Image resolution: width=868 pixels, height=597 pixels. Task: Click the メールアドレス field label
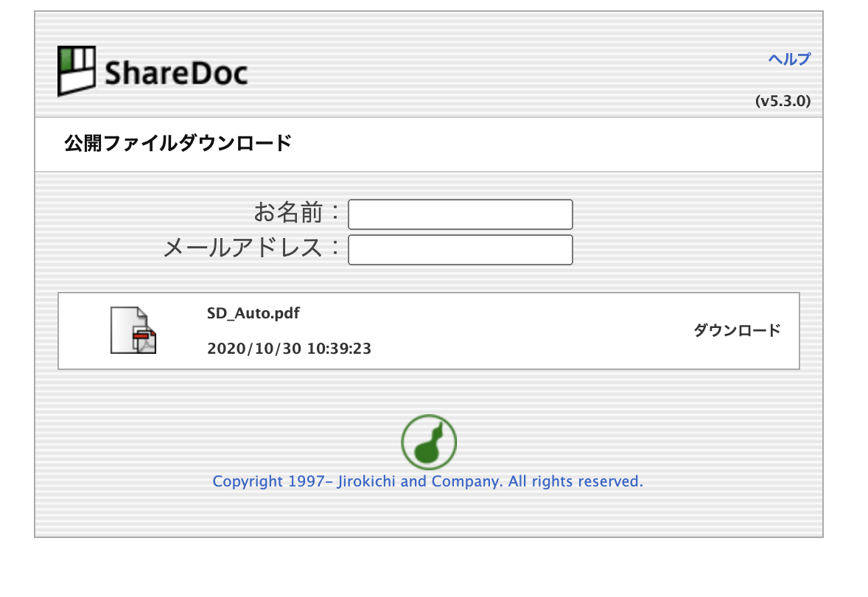point(242,248)
